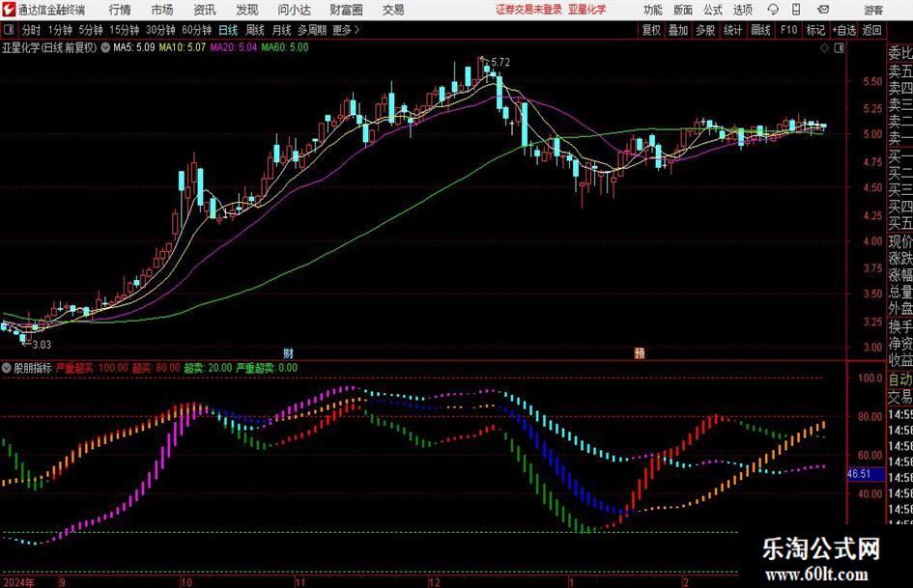The height and width of the screenshot is (588, 913).
Task: Switch to 5分钟 period
Action: click(x=91, y=30)
